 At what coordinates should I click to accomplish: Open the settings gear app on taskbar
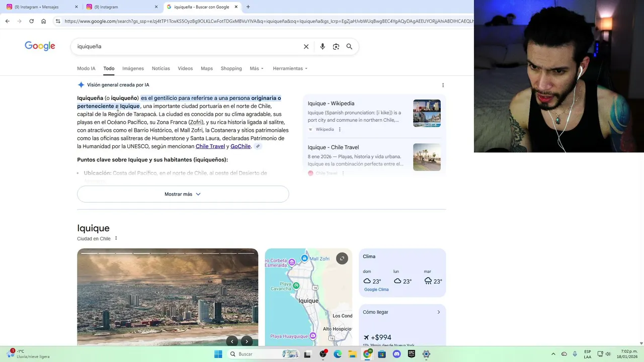tap(426, 354)
